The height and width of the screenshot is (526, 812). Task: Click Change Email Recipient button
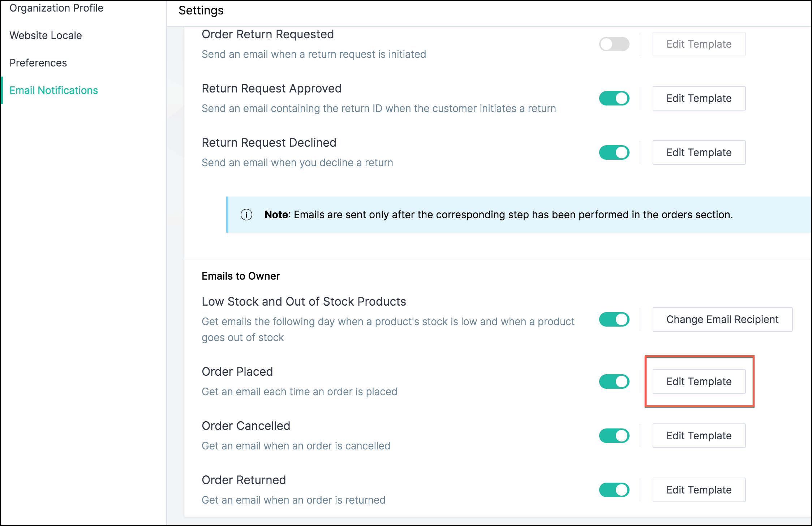[722, 319]
